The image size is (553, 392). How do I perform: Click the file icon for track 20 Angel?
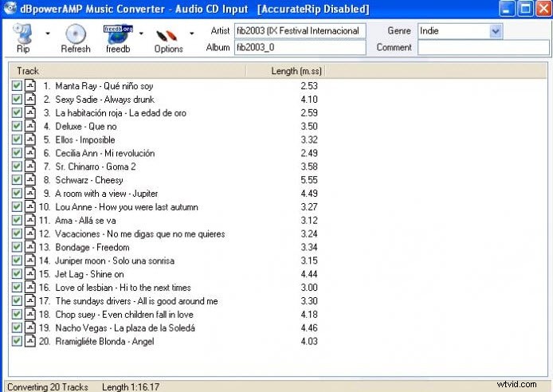point(30,341)
